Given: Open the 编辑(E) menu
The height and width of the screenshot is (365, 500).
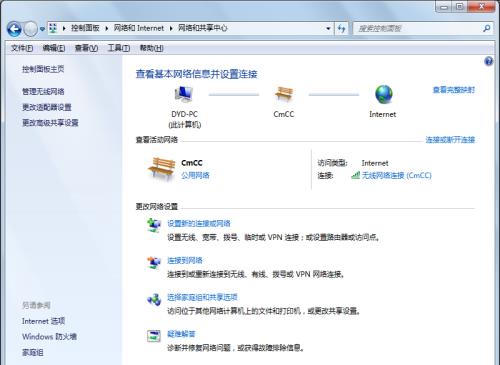Looking at the screenshot, I should [54, 48].
